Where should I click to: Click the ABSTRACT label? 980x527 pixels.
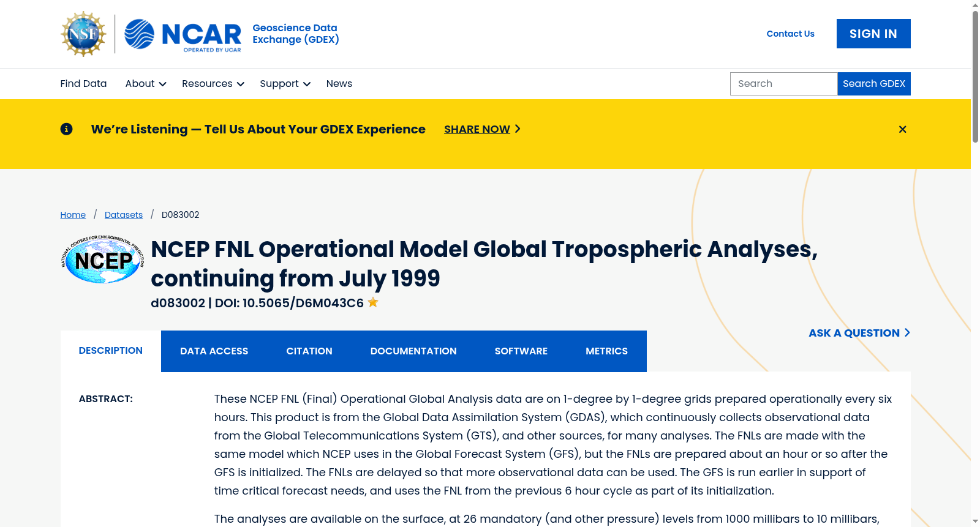[x=106, y=399]
